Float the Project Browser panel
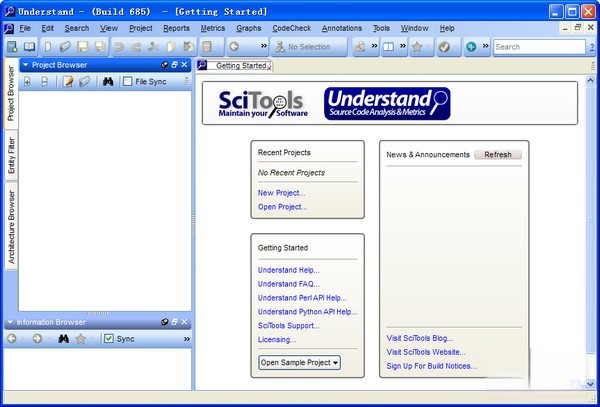The height and width of the screenshot is (407, 600). coord(173,64)
